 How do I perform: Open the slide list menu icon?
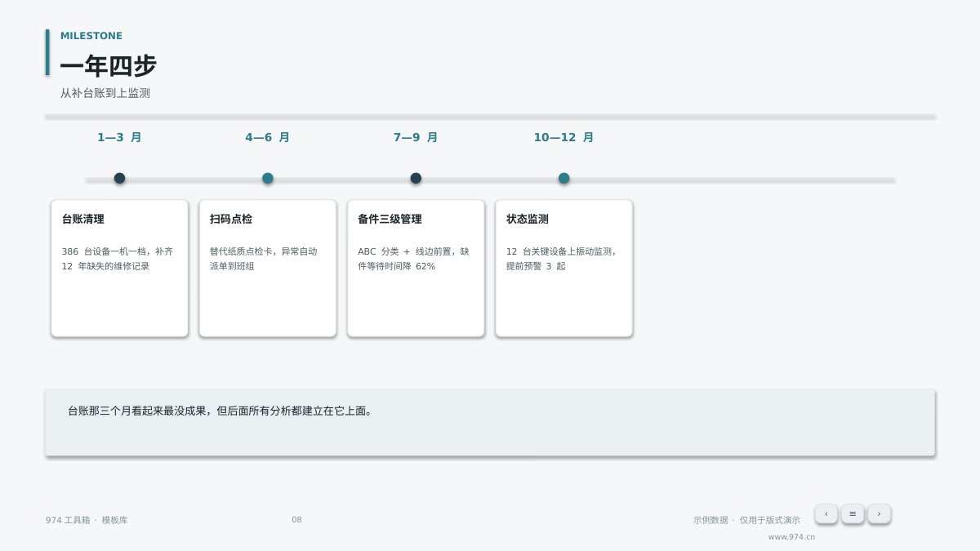pyautogui.click(x=853, y=513)
